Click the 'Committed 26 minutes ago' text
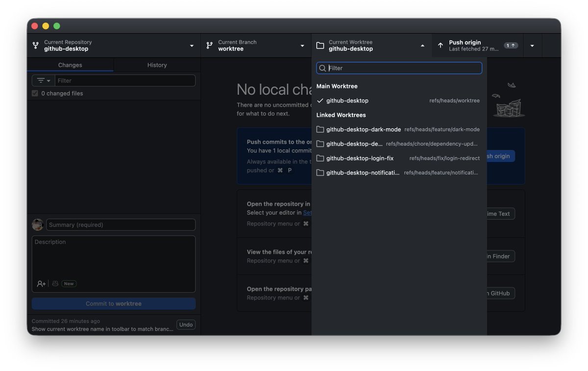 pos(66,321)
